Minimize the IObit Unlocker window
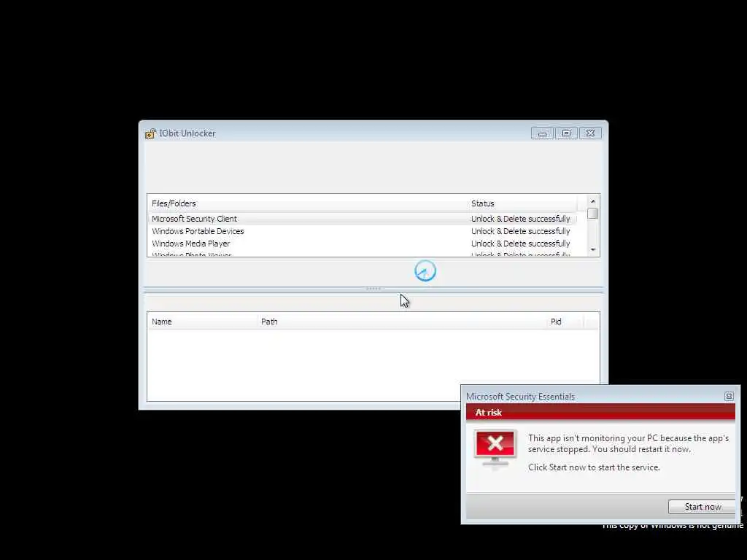 pyautogui.click(x=542, y=133)
